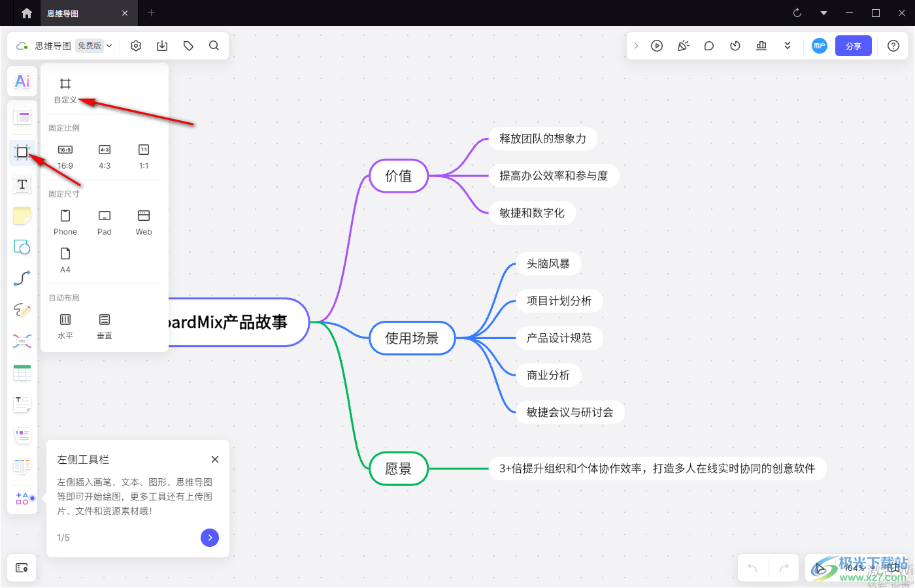
Task: Select the 敏捷和数字化 node
Action: 532,213
